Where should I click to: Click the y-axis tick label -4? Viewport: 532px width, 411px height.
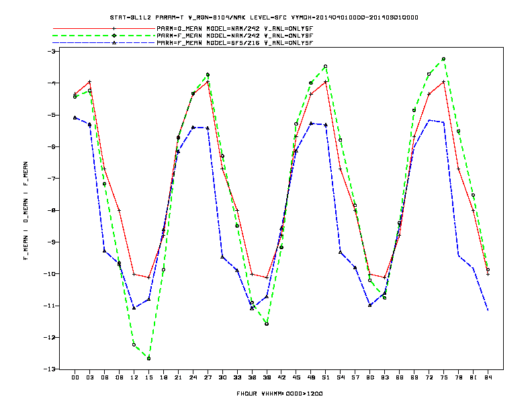(x=52, y=83)
